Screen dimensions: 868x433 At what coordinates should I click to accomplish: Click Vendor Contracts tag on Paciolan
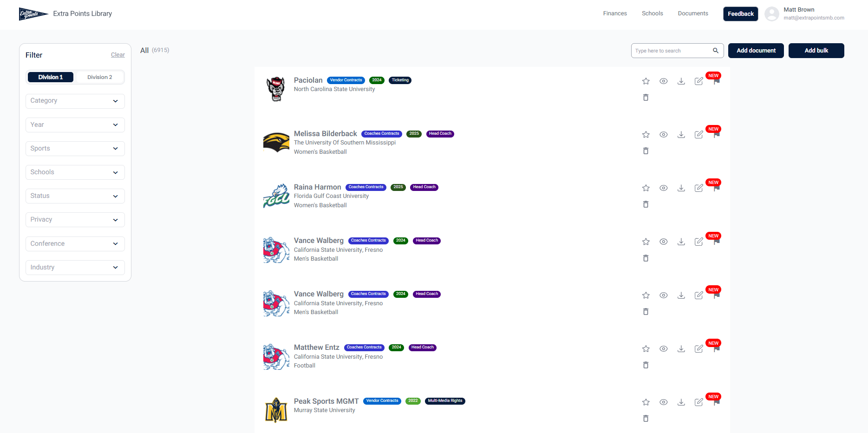click(x=346, y=80)
